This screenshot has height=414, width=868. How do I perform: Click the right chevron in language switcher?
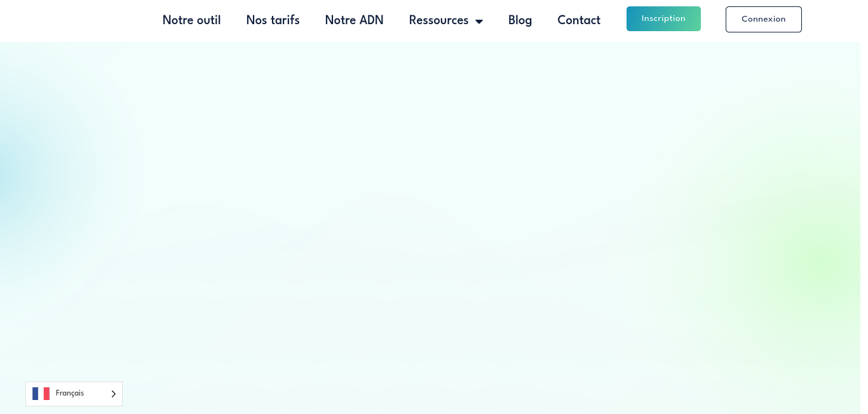(x=113, y=394)
